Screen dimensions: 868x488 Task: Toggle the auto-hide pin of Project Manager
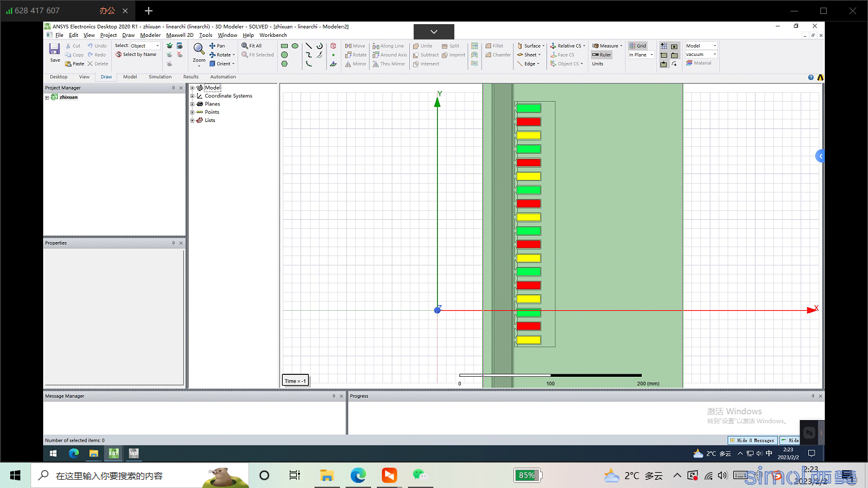[x=173, y=88]
